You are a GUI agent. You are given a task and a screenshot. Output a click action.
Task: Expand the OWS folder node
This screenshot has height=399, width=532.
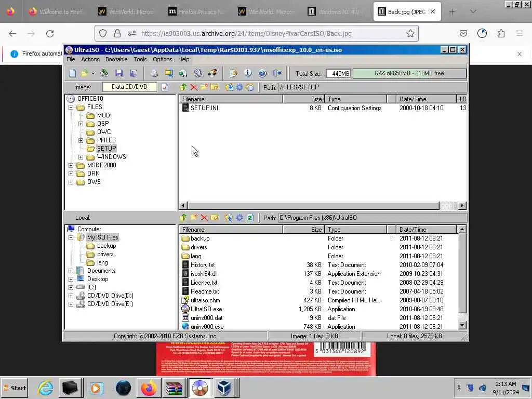point(71,182)
